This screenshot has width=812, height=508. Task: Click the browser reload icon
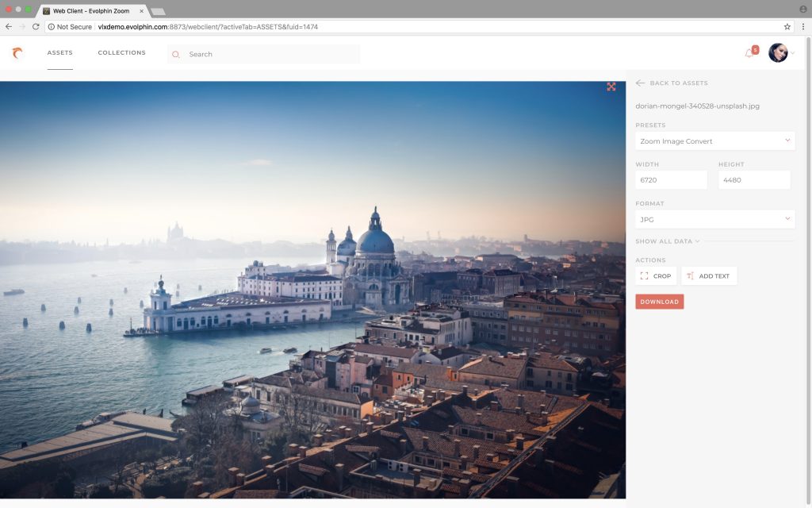34,25
